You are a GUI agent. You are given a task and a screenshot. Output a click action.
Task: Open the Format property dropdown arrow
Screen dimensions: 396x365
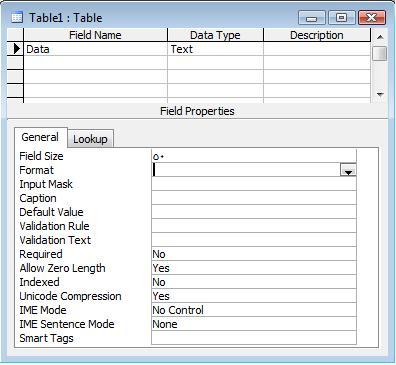[348, 170]
